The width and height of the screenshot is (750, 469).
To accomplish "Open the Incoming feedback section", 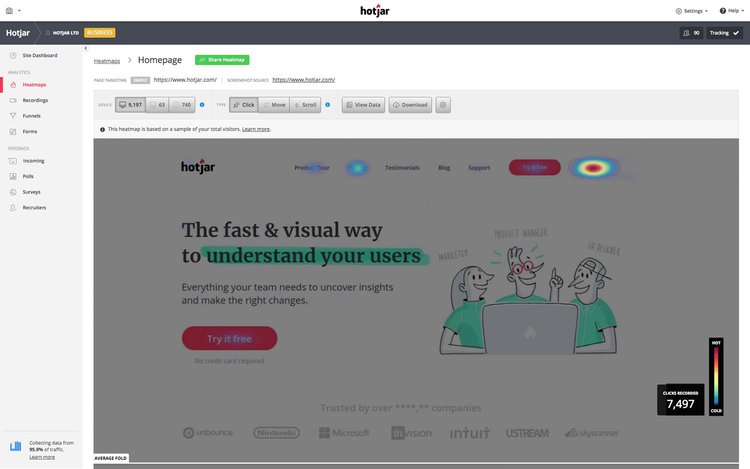I will click(33, 161).
